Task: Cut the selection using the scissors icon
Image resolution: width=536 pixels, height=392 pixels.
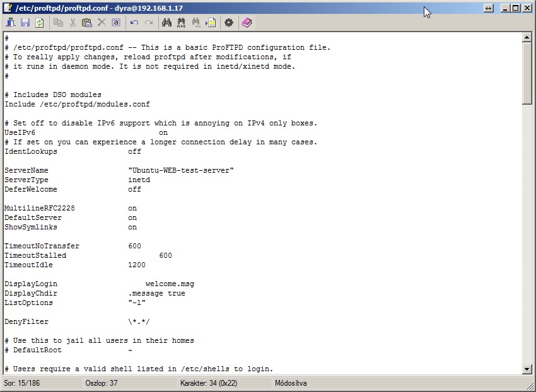Action: pyautogui.click(x=73, y=23)
